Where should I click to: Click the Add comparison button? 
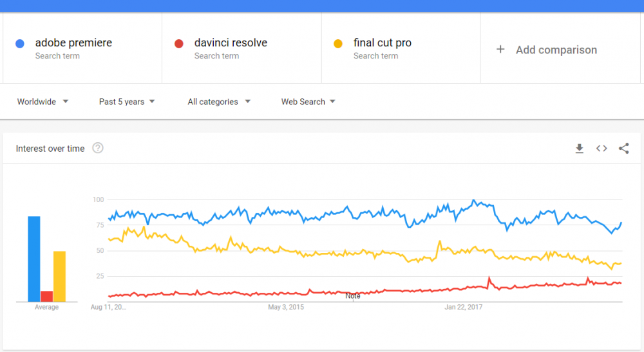coord(556,50)
